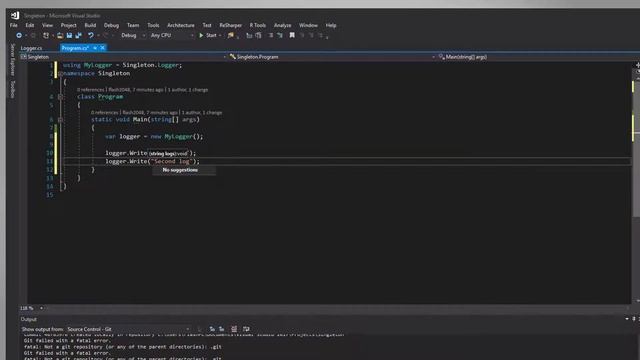Collapse the namespace Singleton code block
This screenshot has height=360, width=640.
[x=60, y=74]
